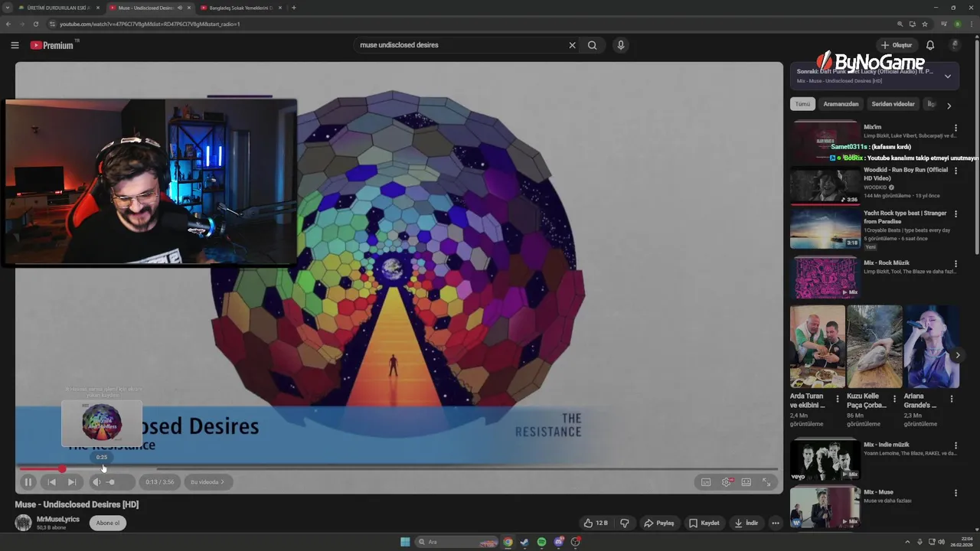The width and height of the screenshot is (980, 551).
Task: Switch to 'ÜRETİMİ DURDURULAN ESKİ' browser tab
Action: click(x=58, y=8)
